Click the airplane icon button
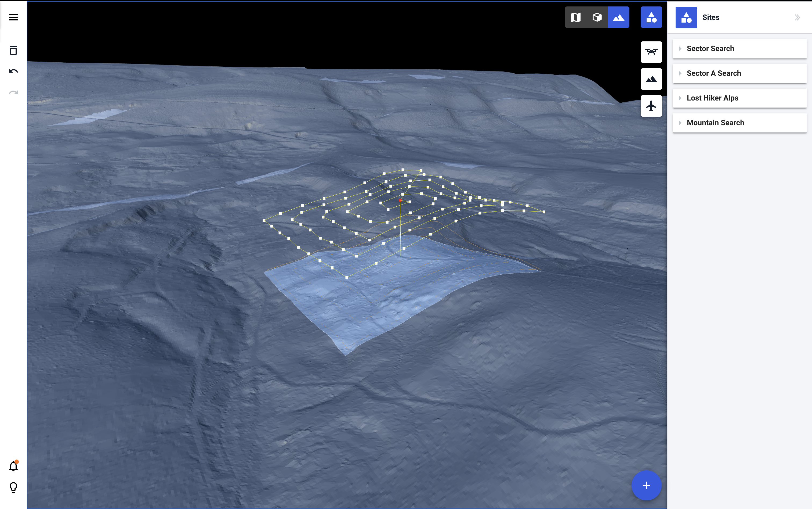The width and height of the screenshot is (812, 509). 651,106
